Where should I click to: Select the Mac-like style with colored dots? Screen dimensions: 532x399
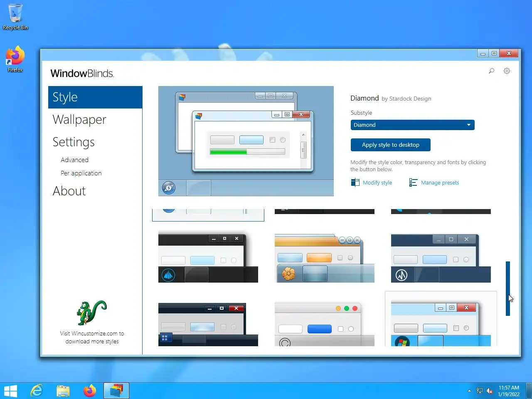tap(325, 325)
